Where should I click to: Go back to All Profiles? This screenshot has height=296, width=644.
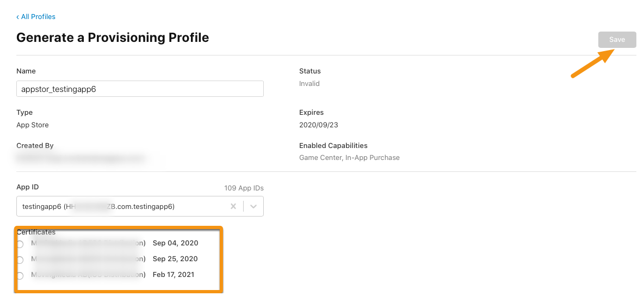(x=38, y=17)
